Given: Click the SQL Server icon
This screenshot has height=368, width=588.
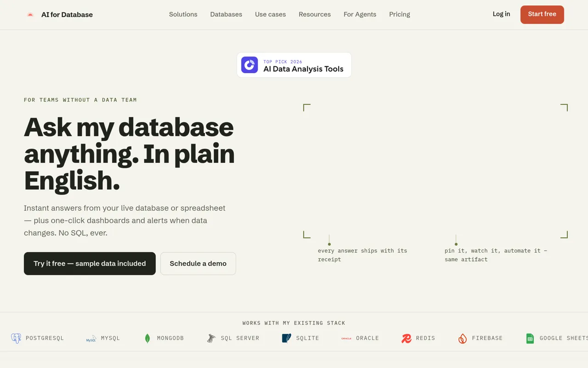Looking at the screenshot, I should 211,339.
